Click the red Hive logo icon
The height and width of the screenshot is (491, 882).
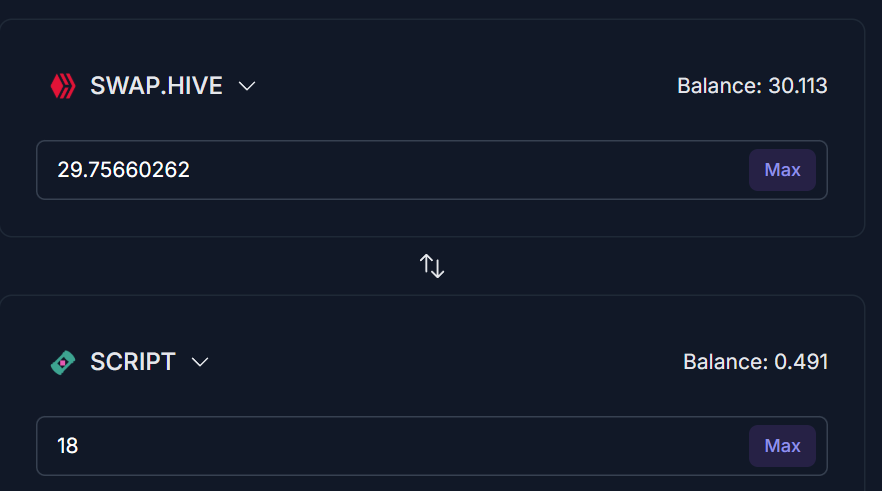pyautogui.click(x=63, y=86)
